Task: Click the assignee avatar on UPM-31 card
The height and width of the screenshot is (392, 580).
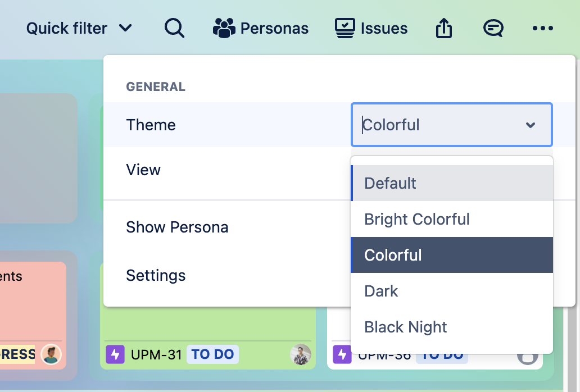Action: click(301, 354)
